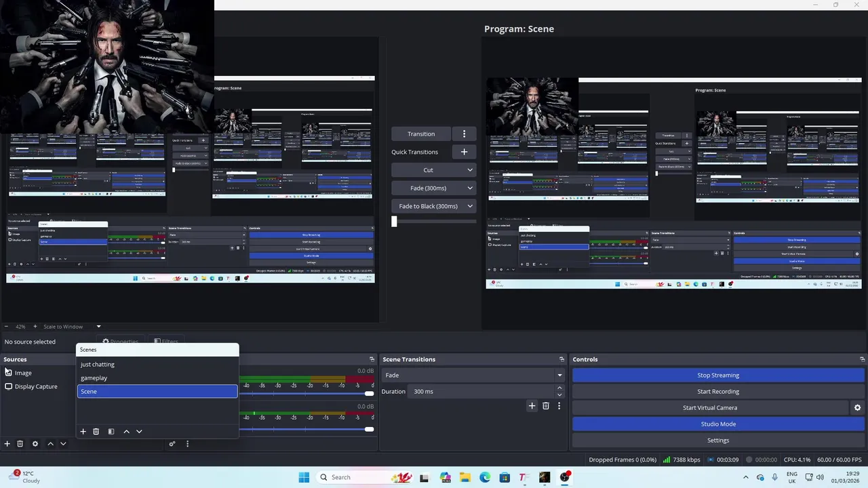
Task: Open the Fade (300ms) dropdown arrow
Action: (470, 188)
